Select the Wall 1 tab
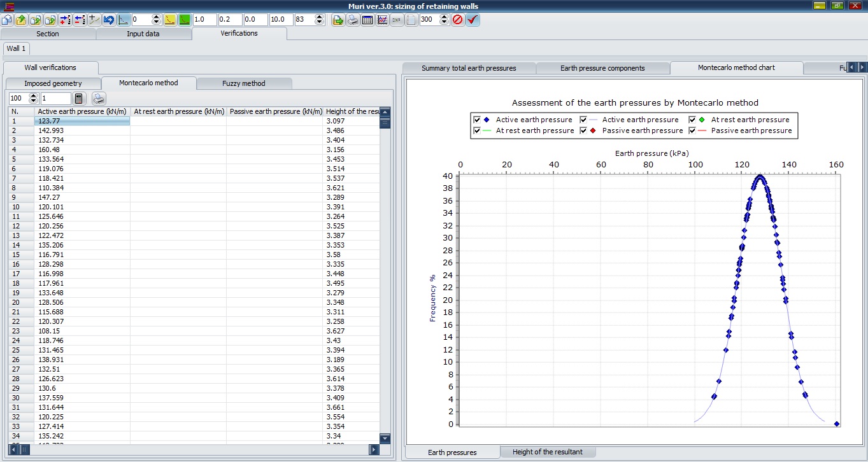868x462 pixels. pyautogui.click(x=16, y=48)
